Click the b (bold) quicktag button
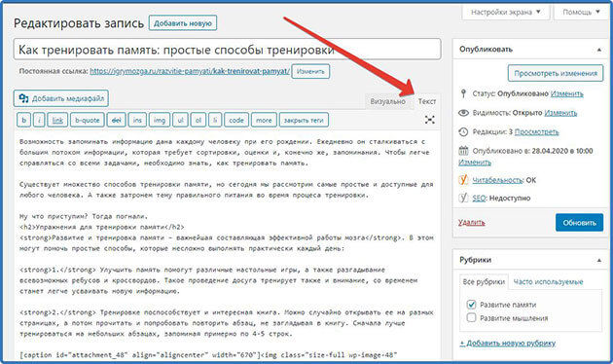613x364 pixels. pos(24,120)
